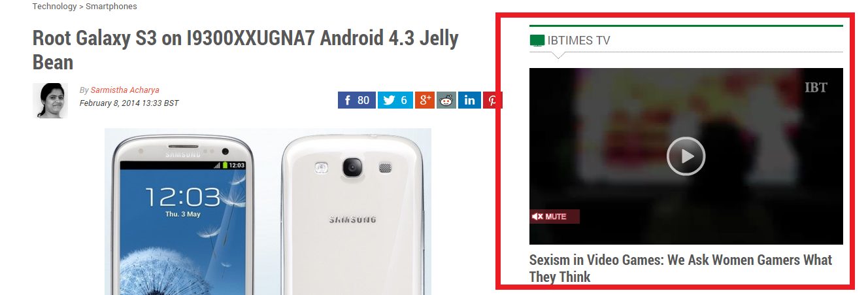The width and height of the screenshot is (868, 295).
Task: Go to the Smartphones breadcrumb category
Action: click(x=111, y=7)
